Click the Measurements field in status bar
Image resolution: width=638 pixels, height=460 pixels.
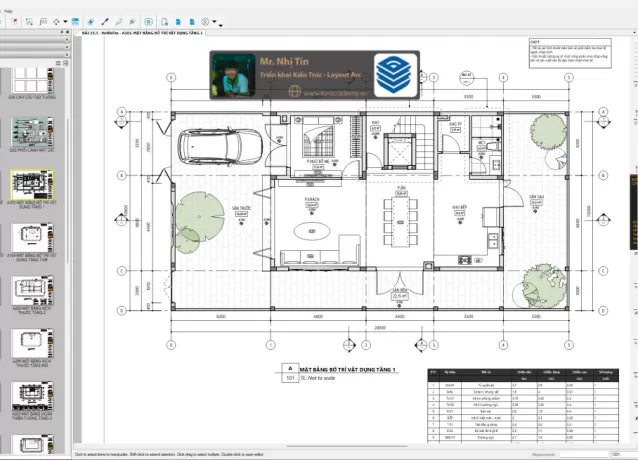[583, 454]
